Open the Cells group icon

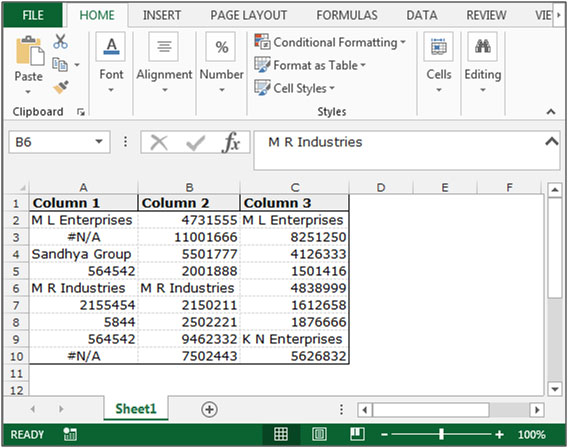(439, 46)
